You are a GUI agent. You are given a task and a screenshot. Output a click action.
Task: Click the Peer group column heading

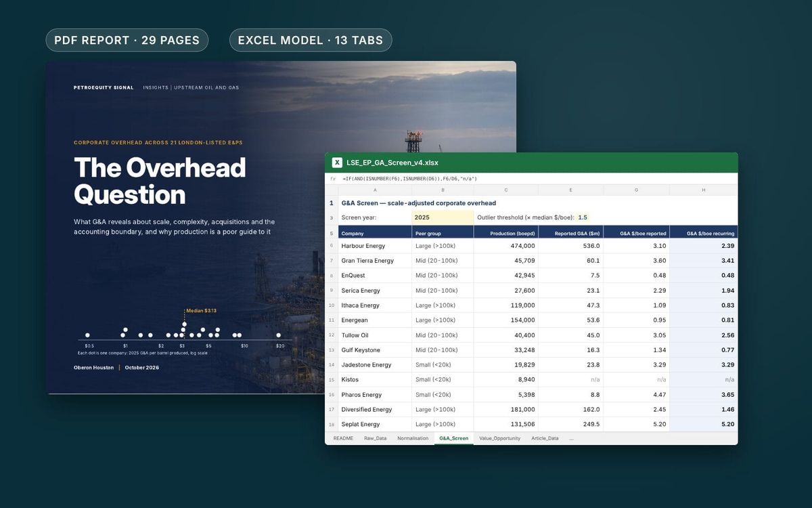[443, 233]
